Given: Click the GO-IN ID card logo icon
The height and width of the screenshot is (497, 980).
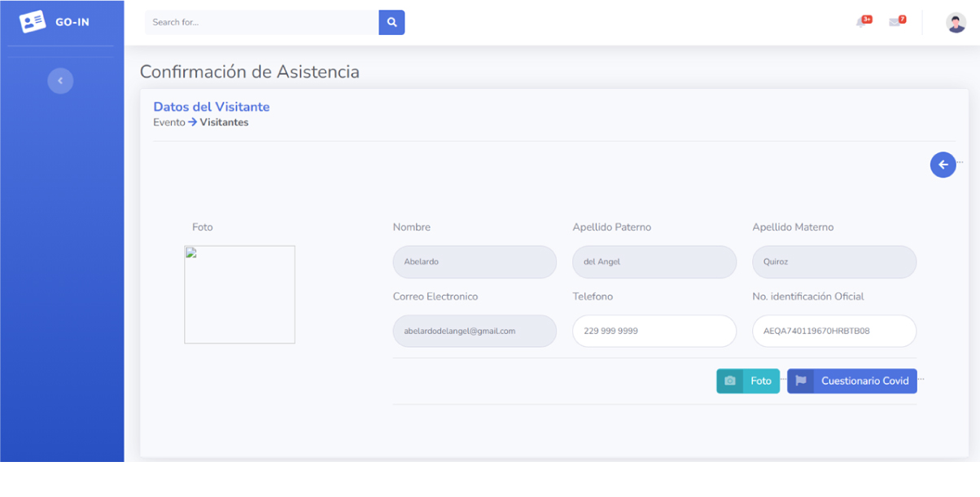Looking at the screenshot, I should (x=33, y=22).
